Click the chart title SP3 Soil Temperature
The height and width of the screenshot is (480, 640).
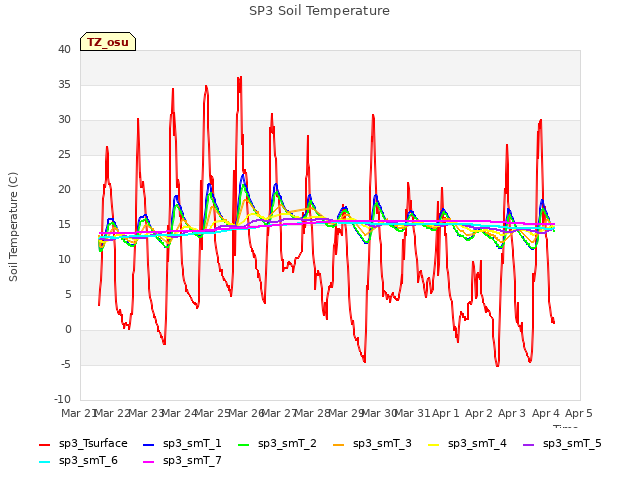coord(319,11)
